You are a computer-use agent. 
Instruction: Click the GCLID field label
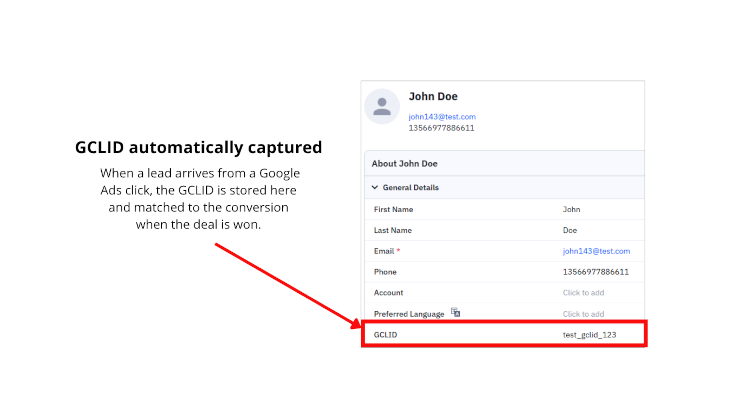click(385, 334)
